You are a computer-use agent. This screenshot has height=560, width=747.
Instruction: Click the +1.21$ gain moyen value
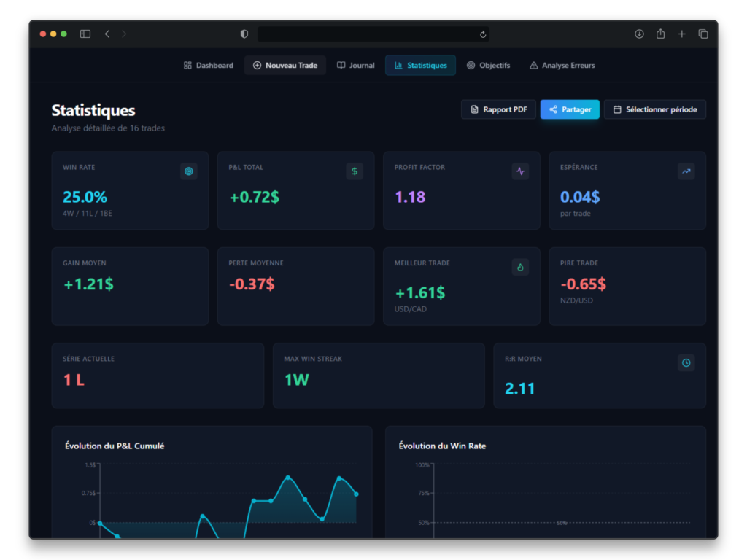[x=88, y=284]
